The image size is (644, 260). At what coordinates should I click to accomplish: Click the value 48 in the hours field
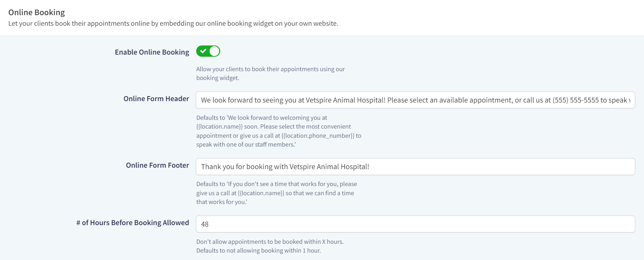coord(205,224)
